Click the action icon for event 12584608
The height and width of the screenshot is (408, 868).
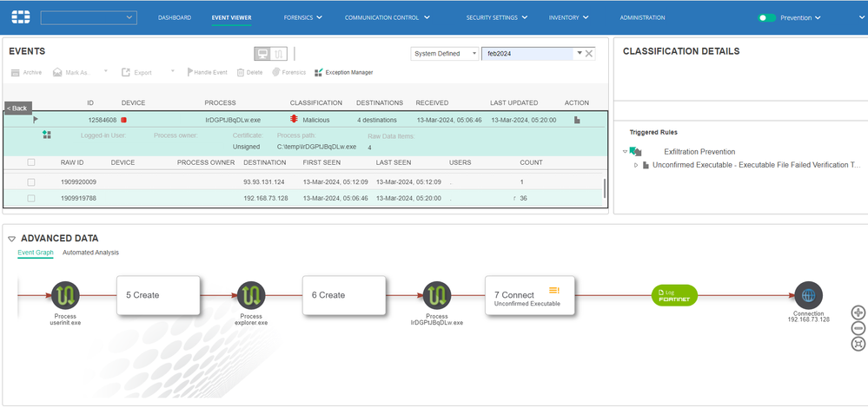coord(577,120)
